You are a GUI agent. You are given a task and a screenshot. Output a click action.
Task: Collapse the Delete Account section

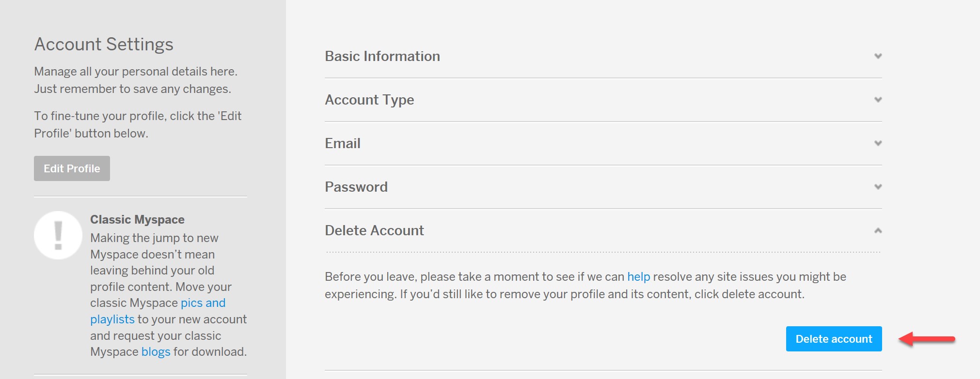click(x=374, y=230)
